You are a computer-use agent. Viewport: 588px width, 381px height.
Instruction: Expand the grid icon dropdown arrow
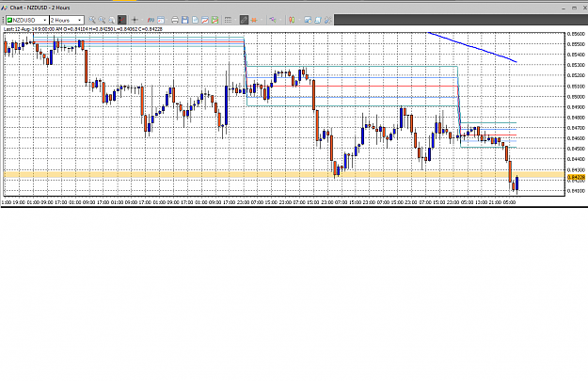tap(235, 20)
